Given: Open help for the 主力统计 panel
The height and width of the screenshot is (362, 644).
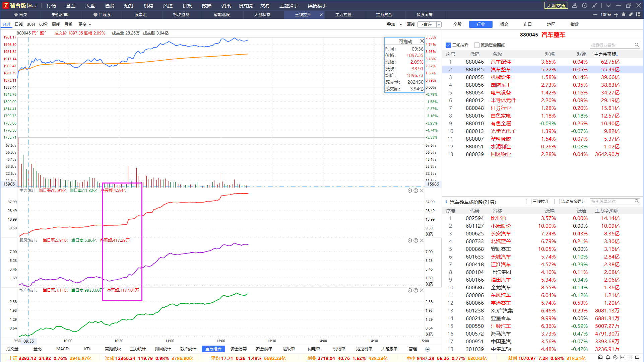Looking at the screenshot, I should tap(416, 191).
